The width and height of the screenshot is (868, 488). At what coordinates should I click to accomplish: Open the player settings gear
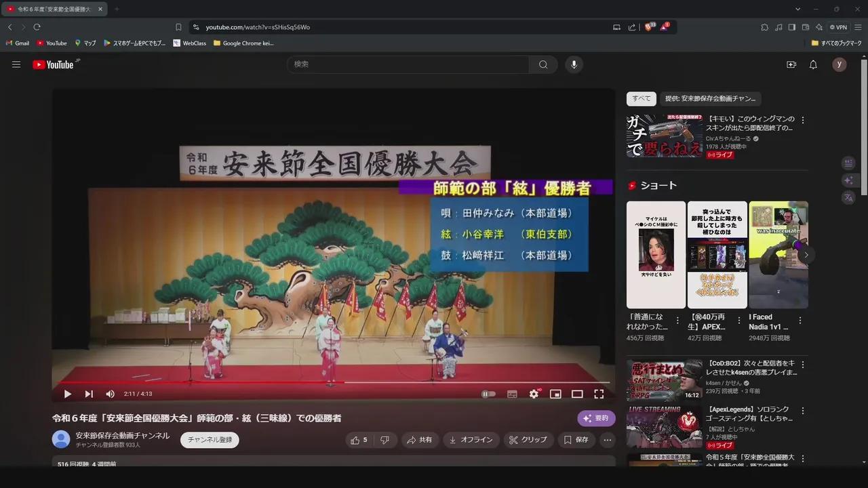534,394
